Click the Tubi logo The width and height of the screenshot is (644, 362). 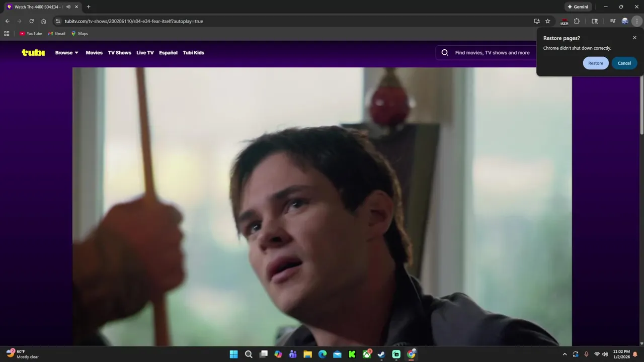33,52
